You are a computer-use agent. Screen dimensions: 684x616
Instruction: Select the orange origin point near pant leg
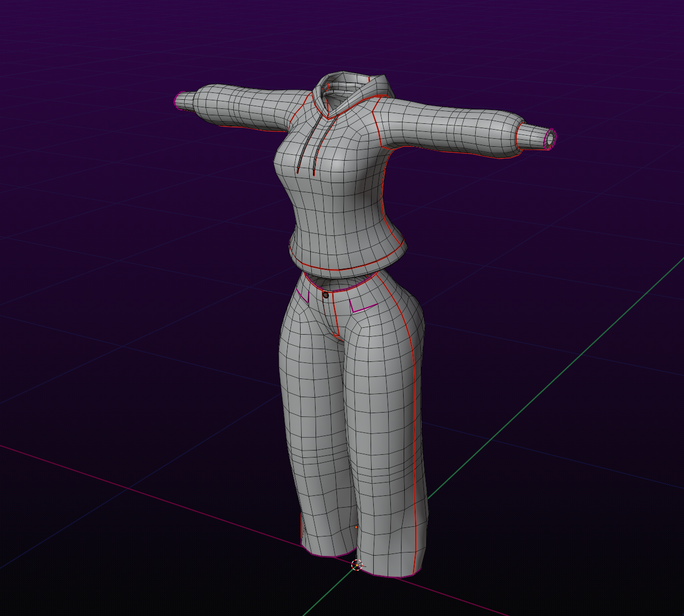356,527
